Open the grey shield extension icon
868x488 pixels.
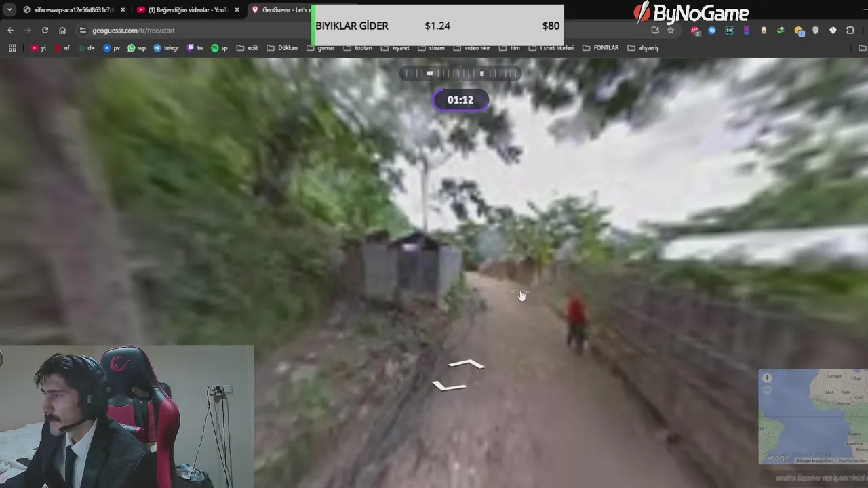click(816, 30)
